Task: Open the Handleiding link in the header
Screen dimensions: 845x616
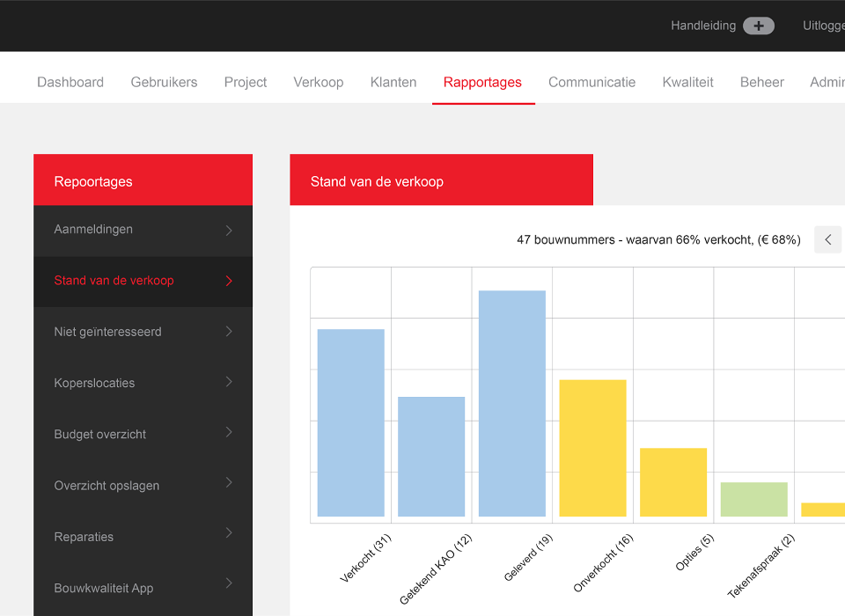Action: point(702,26)
